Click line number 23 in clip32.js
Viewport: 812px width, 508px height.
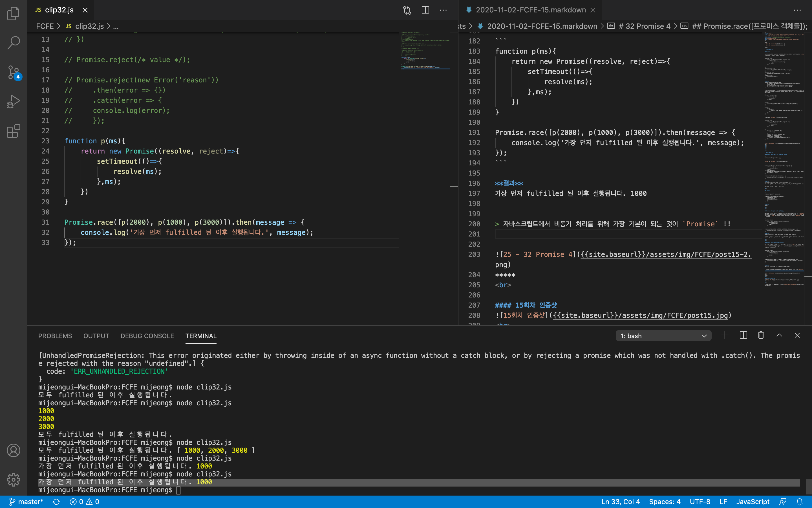pyautogui.click(x=45, y=141)
